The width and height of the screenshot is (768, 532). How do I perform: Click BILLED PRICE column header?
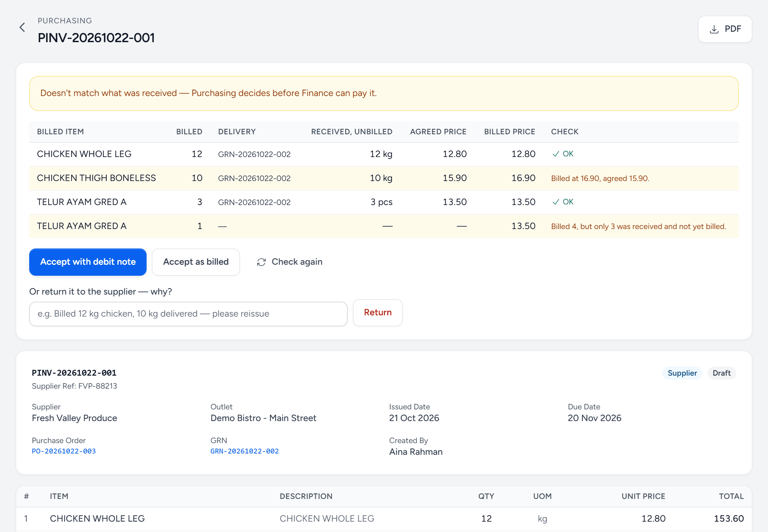pyautogui.click(x=510, y=132)
